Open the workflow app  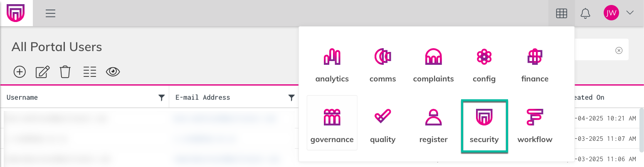click(x=535, y=123)
